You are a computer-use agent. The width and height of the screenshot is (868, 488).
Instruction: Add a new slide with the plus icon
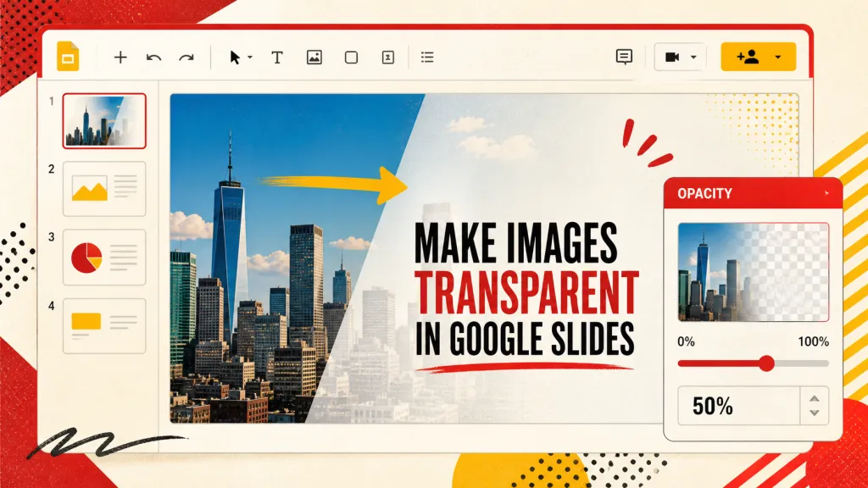pyautogui.click(x=120, y=57)
